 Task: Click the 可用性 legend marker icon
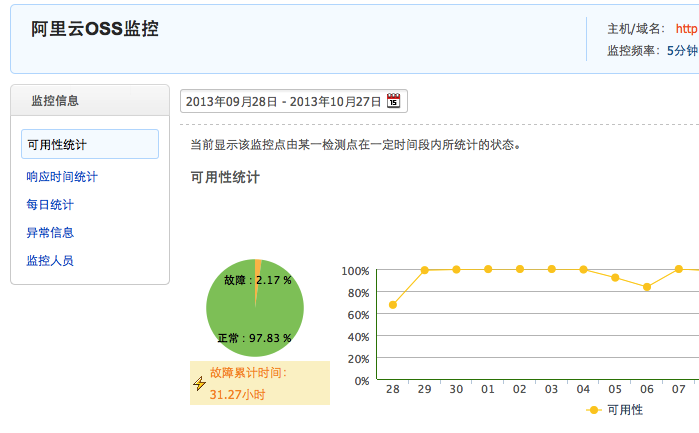click(594, 410)
